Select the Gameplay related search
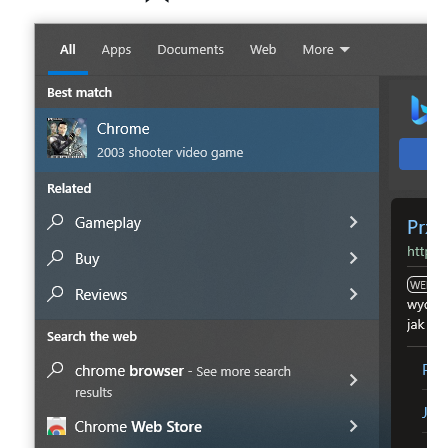This screenshot has height=448, width=427. pos(207,222)
